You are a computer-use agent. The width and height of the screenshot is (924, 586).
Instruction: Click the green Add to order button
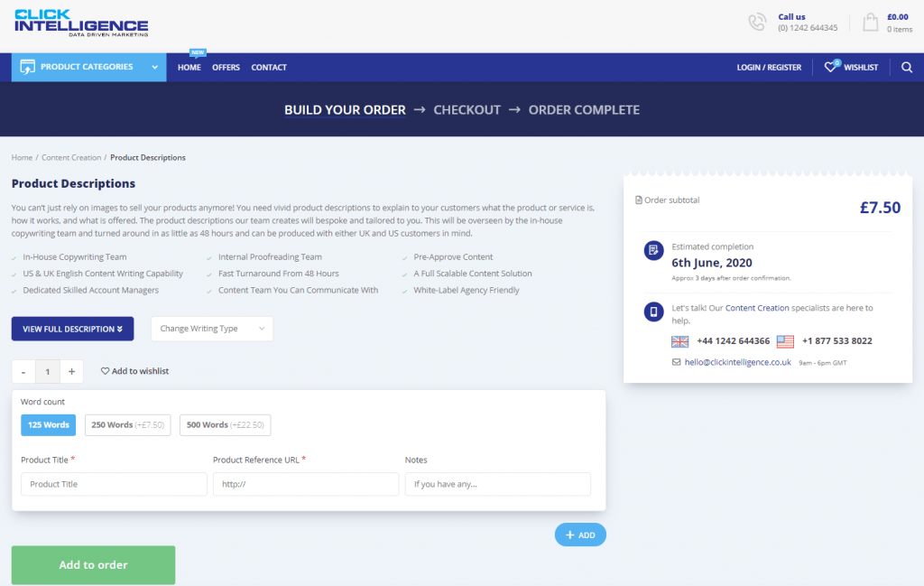coord(92,564)
